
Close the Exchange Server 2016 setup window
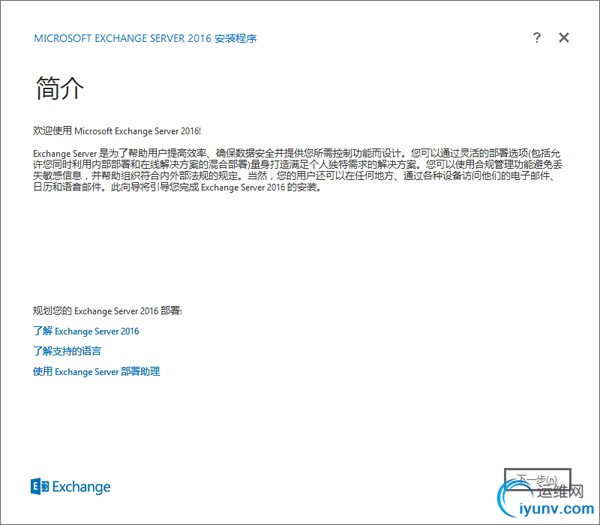pos(564,38)
